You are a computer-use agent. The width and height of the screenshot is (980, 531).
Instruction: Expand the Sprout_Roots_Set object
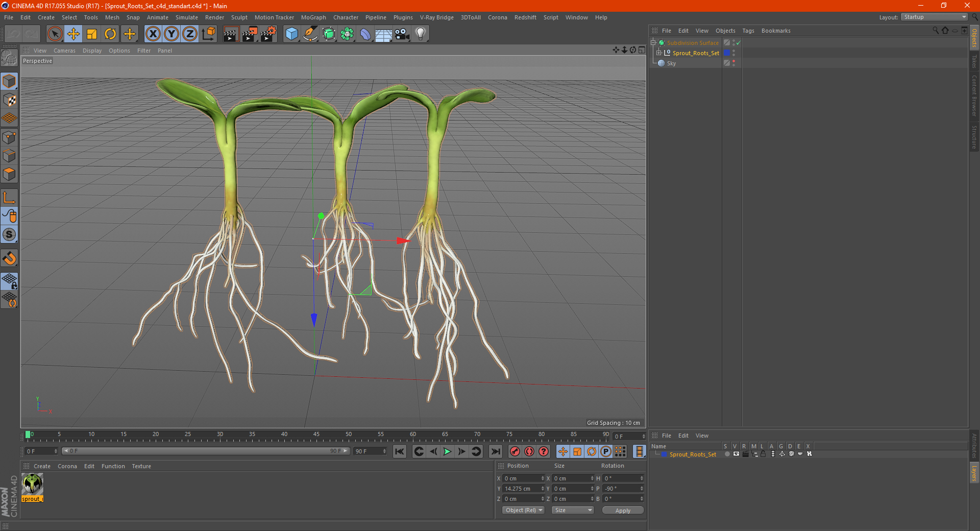(659, 53)
